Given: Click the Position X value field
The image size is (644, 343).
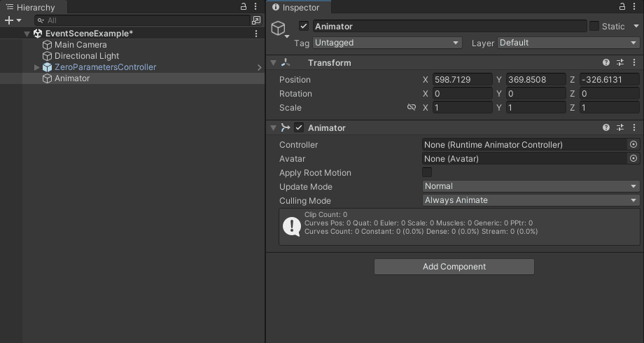Looking at the screenshot, I should point(462,80).
